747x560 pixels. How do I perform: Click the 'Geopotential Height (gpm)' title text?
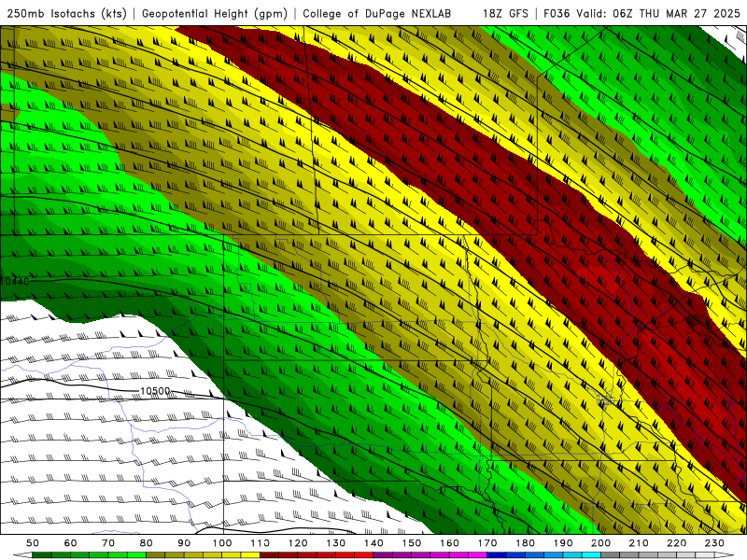[215, 13]
